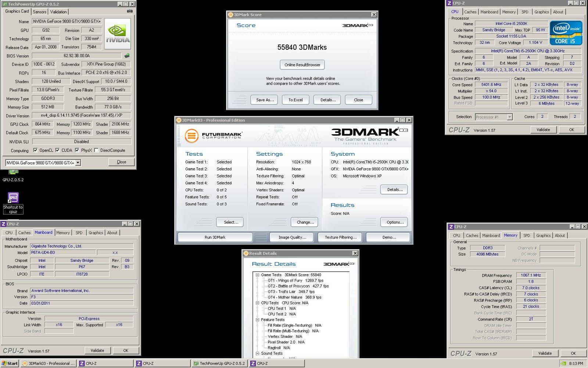Open the Memory tab in CPU CPU-Z window
The height and width of the screenshot is (368, 588).
[x=509, y=12]
